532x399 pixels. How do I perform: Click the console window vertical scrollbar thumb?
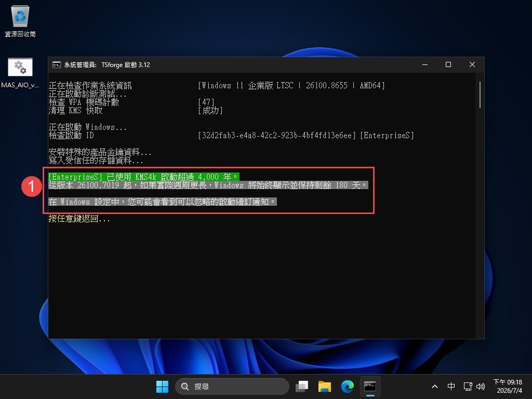(x=480, y=95)
